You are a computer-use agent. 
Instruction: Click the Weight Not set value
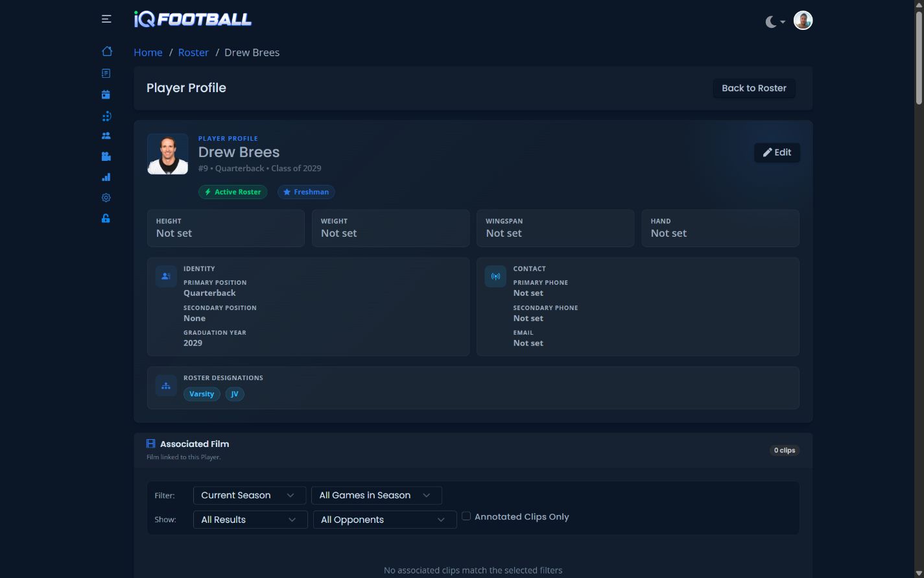click(339, 234)
